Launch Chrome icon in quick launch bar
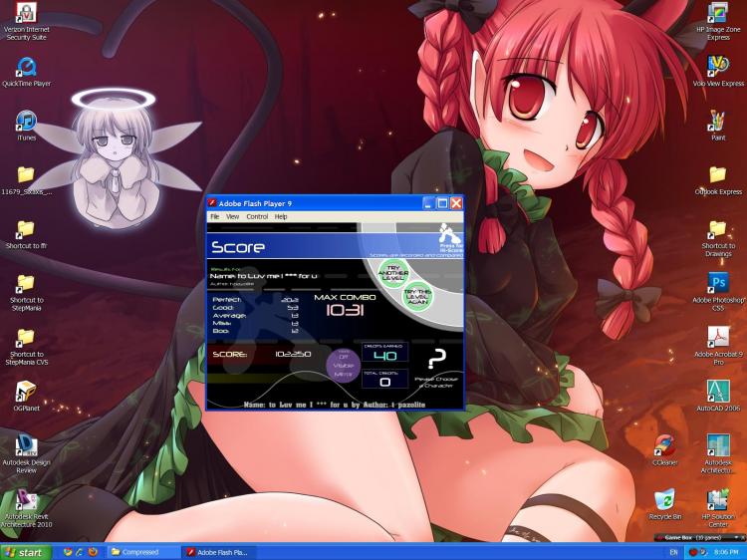 [x=68, y=552]
